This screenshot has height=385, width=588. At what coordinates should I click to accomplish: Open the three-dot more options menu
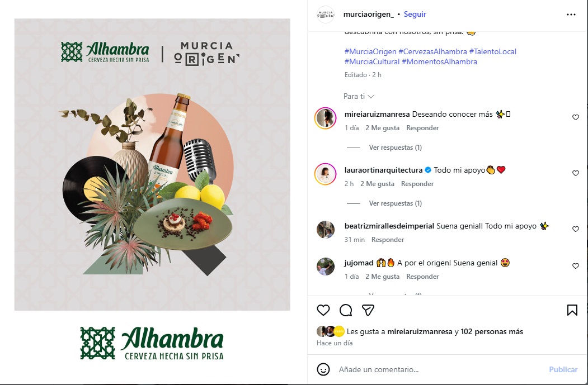click(x=571, y=14)
